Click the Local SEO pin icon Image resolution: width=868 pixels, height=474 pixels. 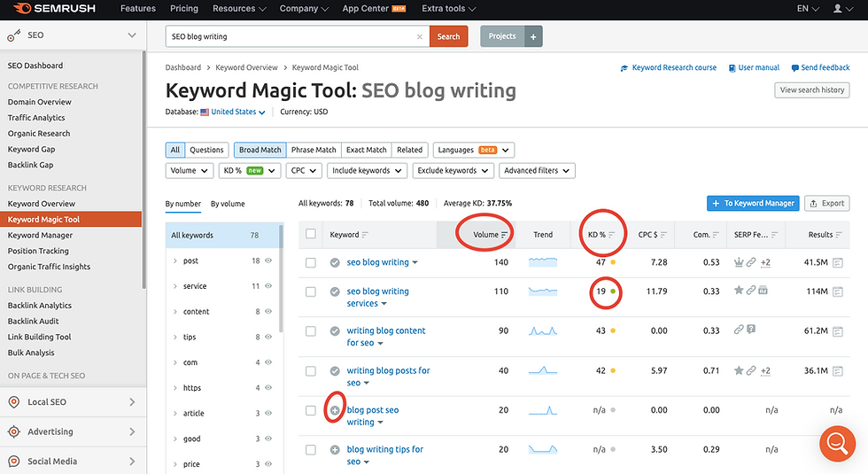(14, 402)
